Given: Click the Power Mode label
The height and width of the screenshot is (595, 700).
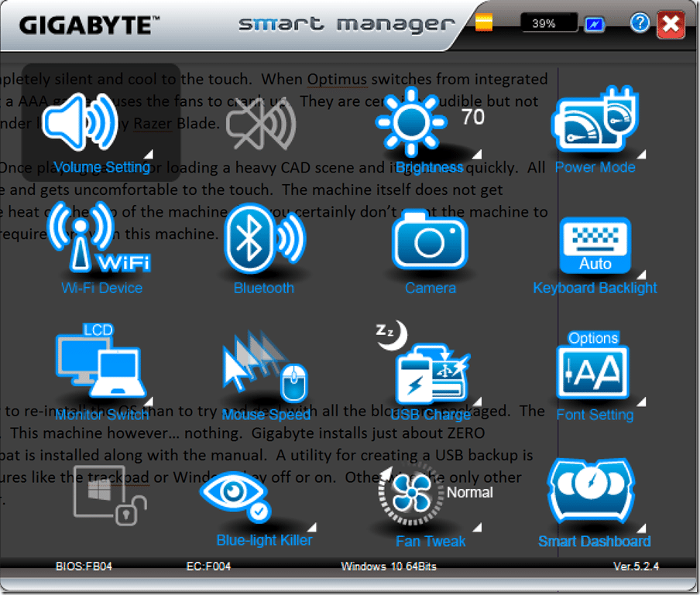Looking at the screenshot, I should [x=595, y=167].
